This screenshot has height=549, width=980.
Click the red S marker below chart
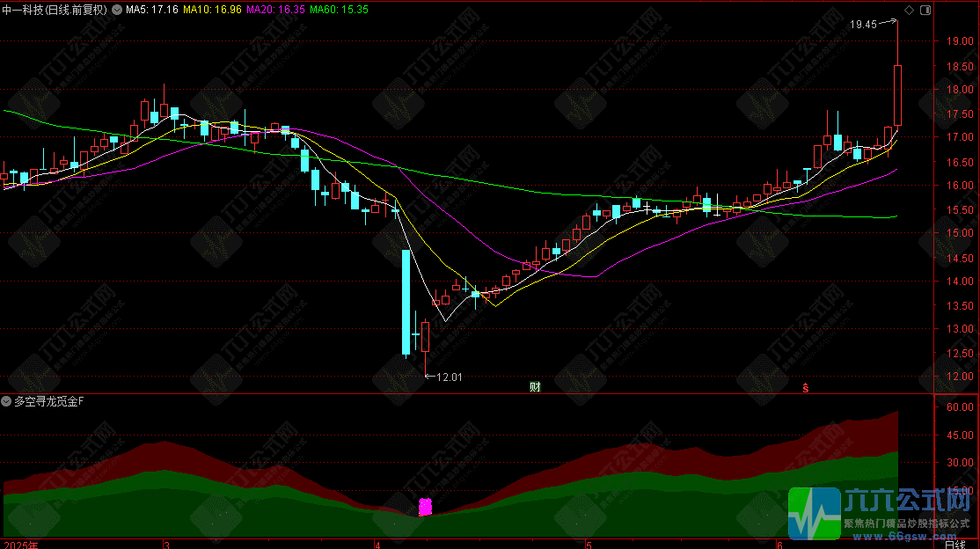[x=804, y=386]
